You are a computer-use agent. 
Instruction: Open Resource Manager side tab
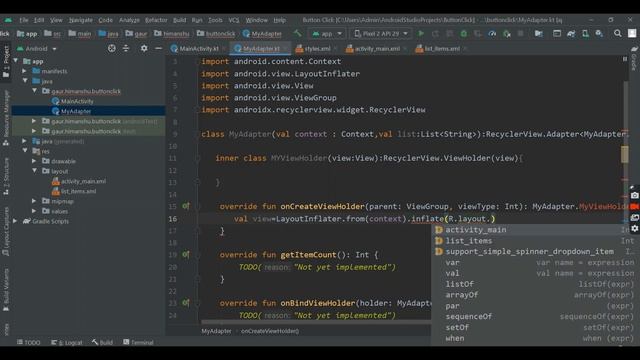[6, 118]
